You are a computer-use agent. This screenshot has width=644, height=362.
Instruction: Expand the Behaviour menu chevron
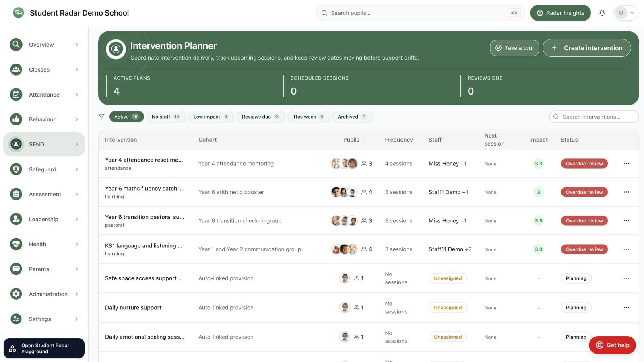tap(77, 119)
